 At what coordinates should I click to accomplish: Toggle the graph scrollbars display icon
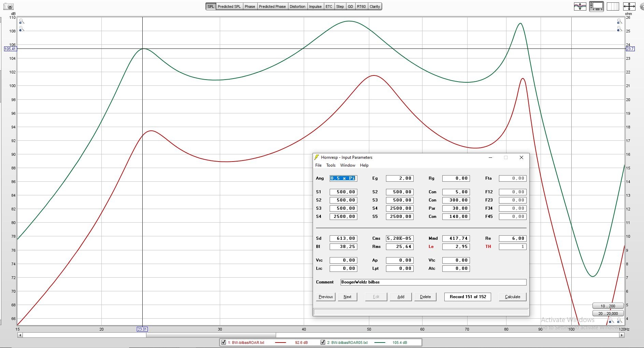tap(597, 6)
